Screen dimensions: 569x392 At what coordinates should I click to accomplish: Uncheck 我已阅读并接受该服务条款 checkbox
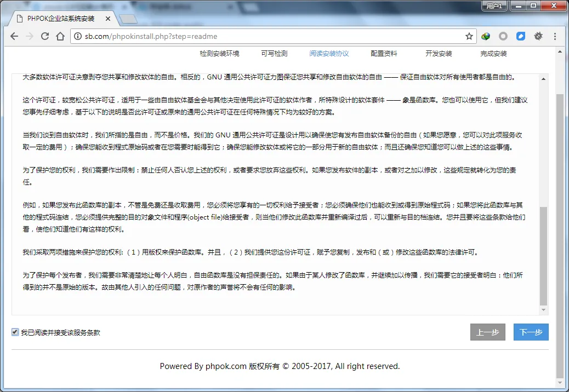click(x=15, y=332)
